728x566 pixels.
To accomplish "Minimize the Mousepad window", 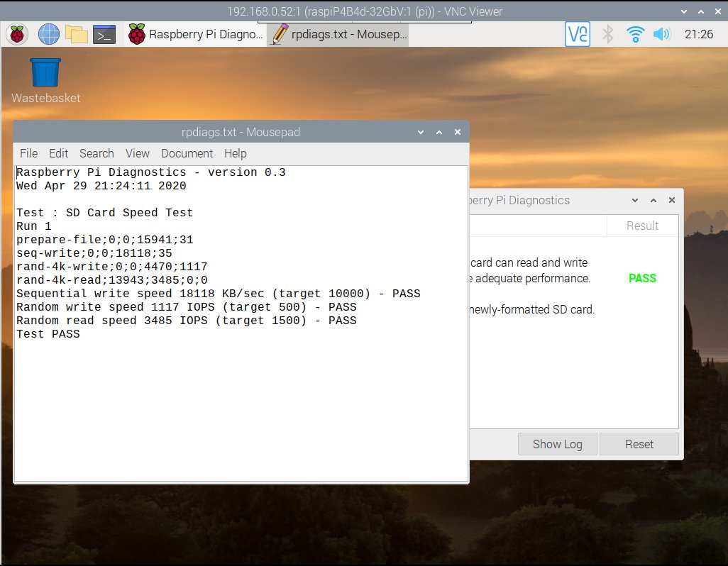I will click(421, 132).
